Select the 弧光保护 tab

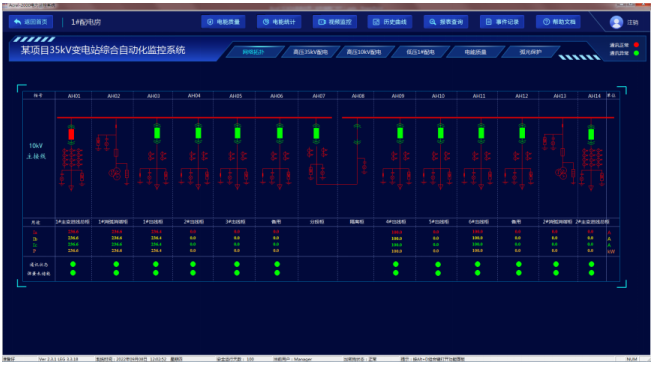click(531, 52)
